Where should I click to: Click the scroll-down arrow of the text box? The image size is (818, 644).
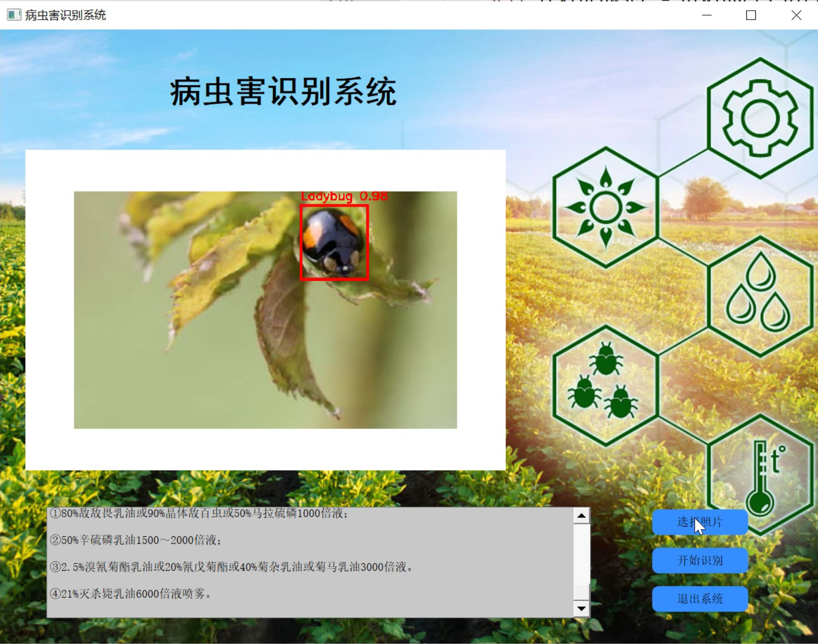(581, 608)
